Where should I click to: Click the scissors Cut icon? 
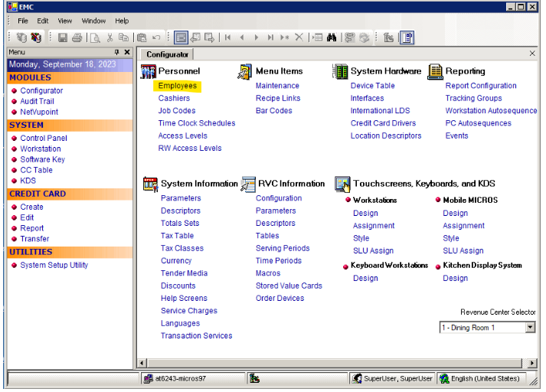click(x=110, y=37)
